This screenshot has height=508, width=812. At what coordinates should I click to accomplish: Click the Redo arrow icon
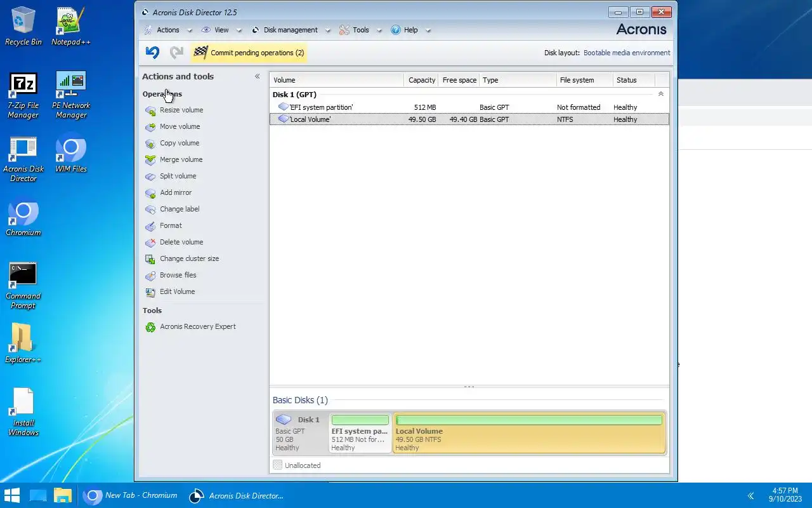[176, 53]
